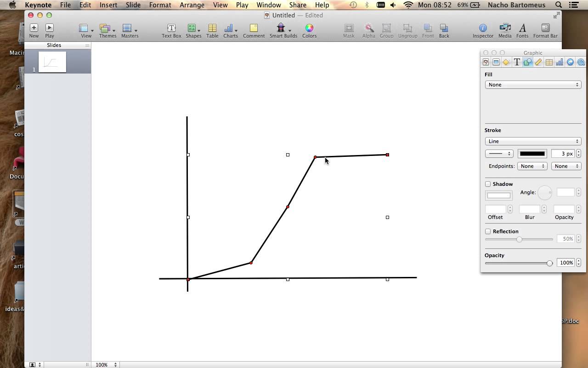Viewport: 588px width, 368px height.
Task: Open the Fill dropdown set to None
Action: tap(533, 85)
